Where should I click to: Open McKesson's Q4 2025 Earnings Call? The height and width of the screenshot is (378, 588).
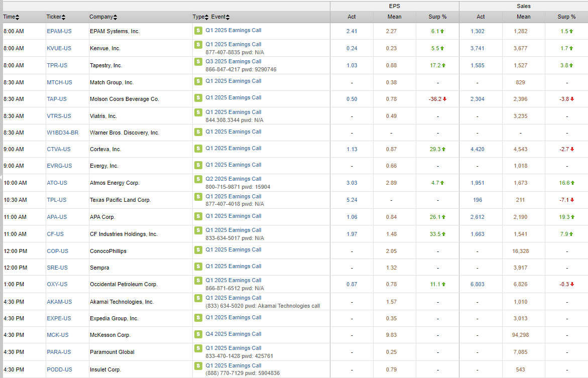tap(233, 334)
